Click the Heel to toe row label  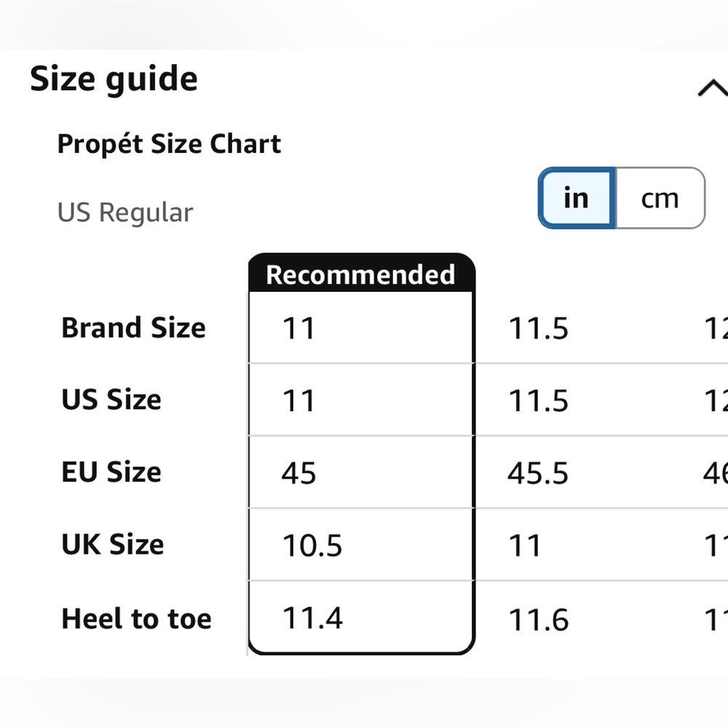(x=137, y=618)
